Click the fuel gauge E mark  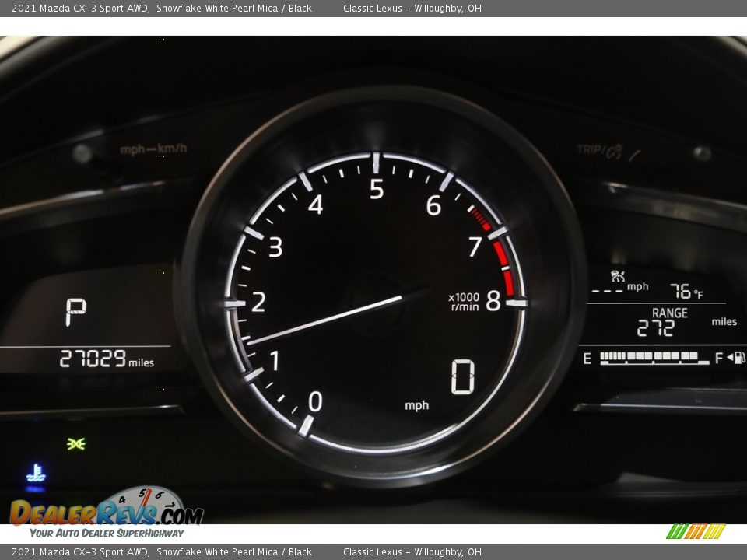coord(587,358)
